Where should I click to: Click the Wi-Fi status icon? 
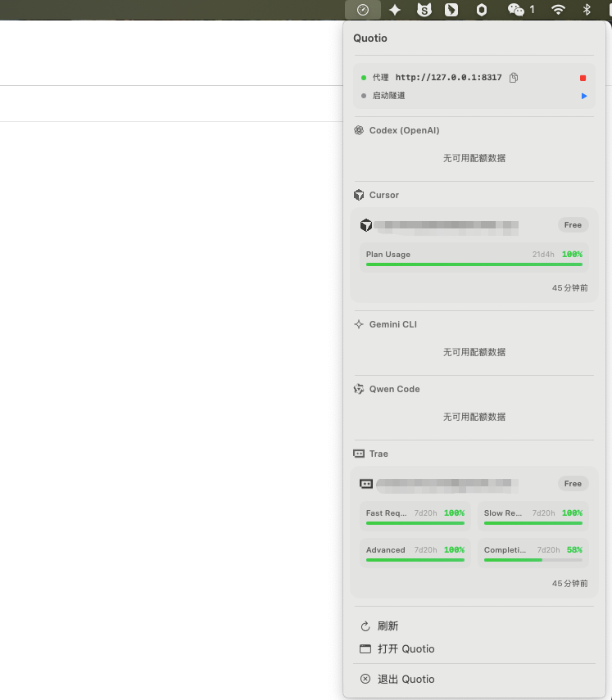coord(558,10)
